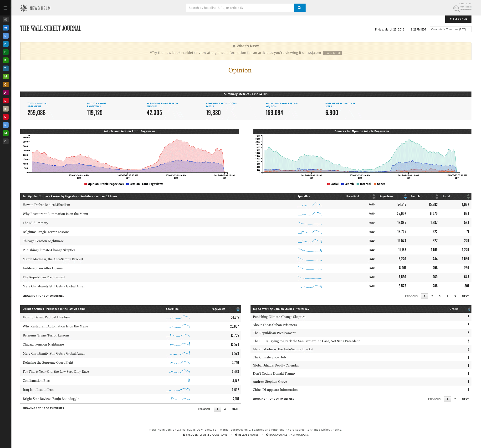Click the News Helm ship wheel logo
This screenshot has width=481, height=448.
[24, 8]
